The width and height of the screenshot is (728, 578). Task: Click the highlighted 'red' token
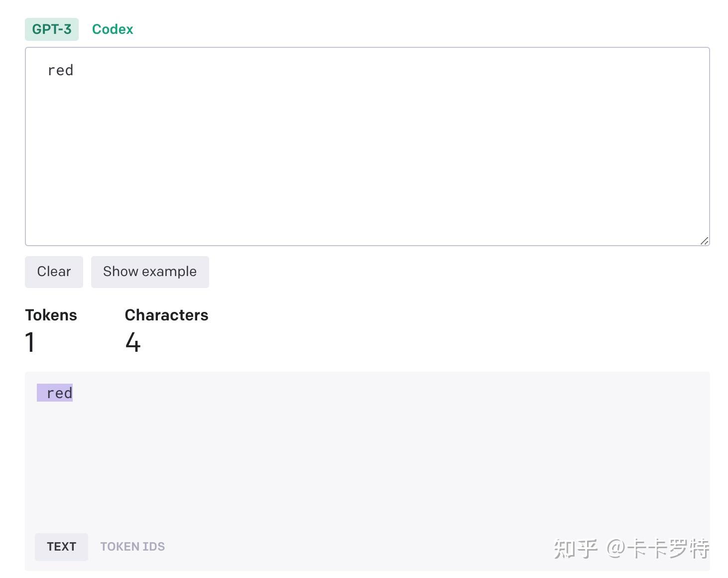coord(55,393)
